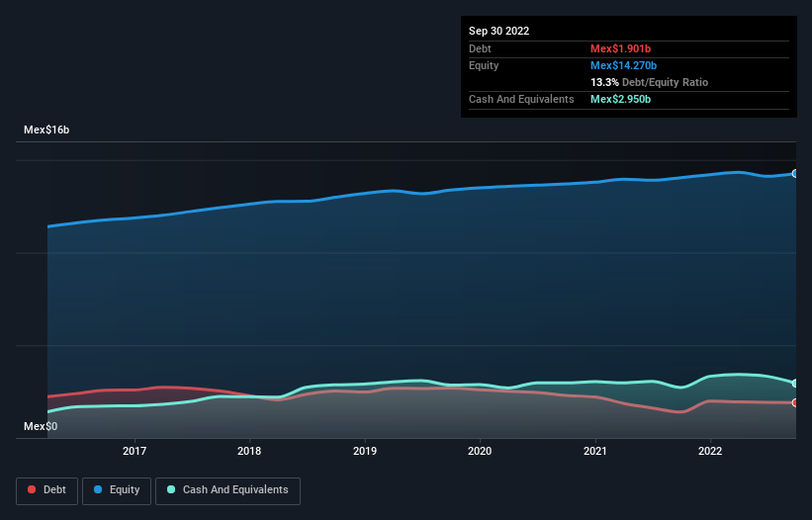The width and height of the screenshot is (812, 520).
Task: Click the 2020 x-axis label
Action: tap(480, 451)
